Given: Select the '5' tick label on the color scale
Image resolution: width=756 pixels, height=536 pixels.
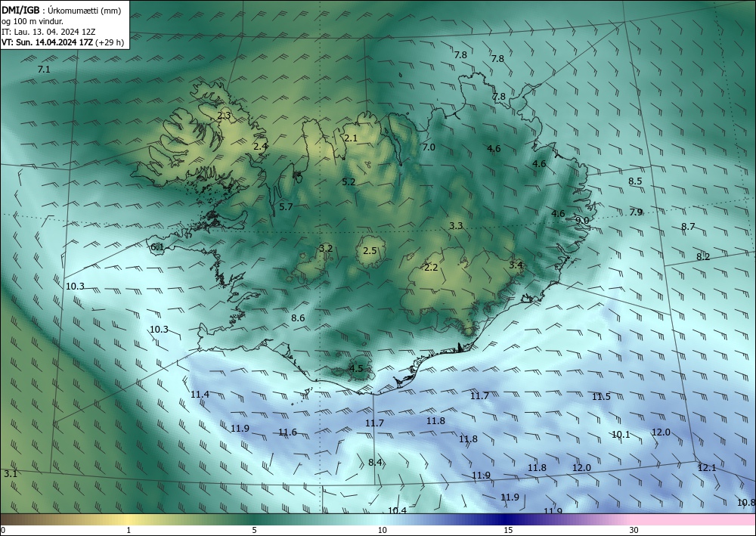Looking at the screenshot, I should click(x=254, y=531).
